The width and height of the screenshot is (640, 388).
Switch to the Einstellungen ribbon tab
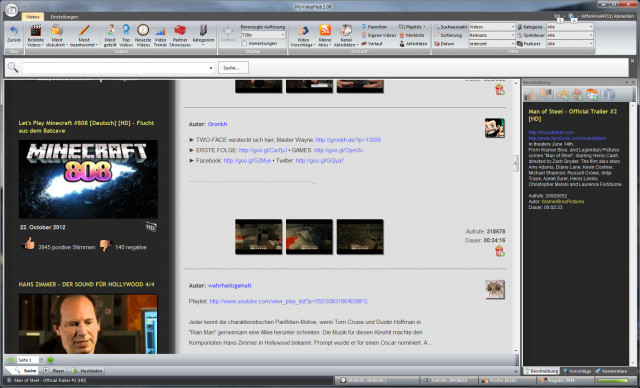64,17
